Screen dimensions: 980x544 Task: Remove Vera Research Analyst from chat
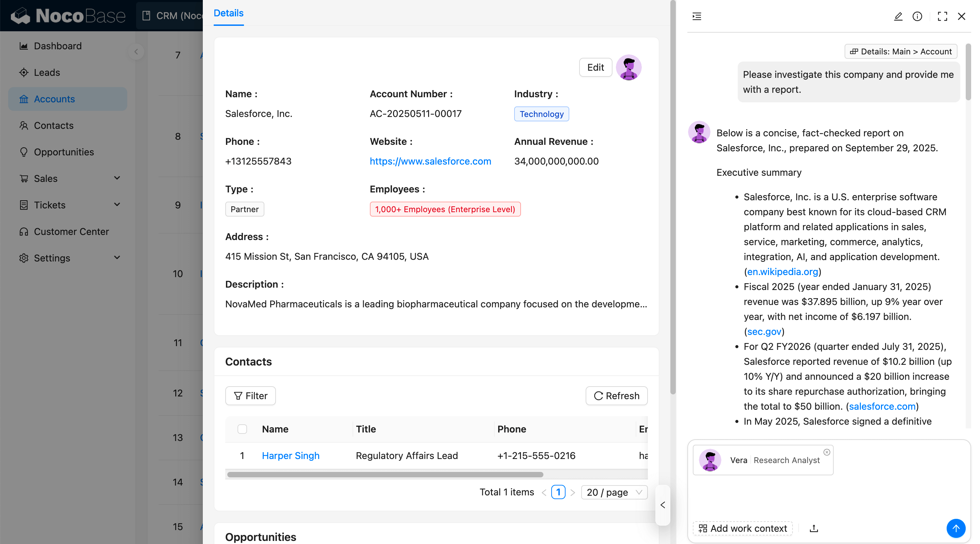[827, 452]
